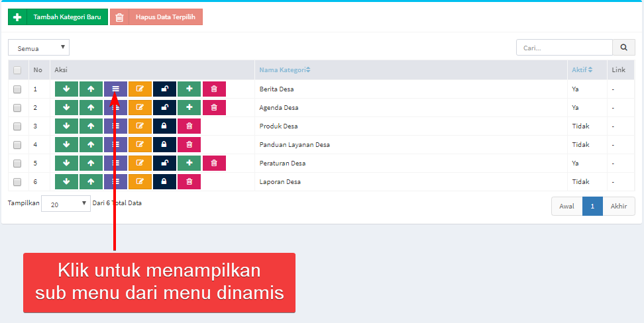The width and height of the screenshot is (644, 323).
Task: Go to Akhir page
Action: [x=619, y=206]
